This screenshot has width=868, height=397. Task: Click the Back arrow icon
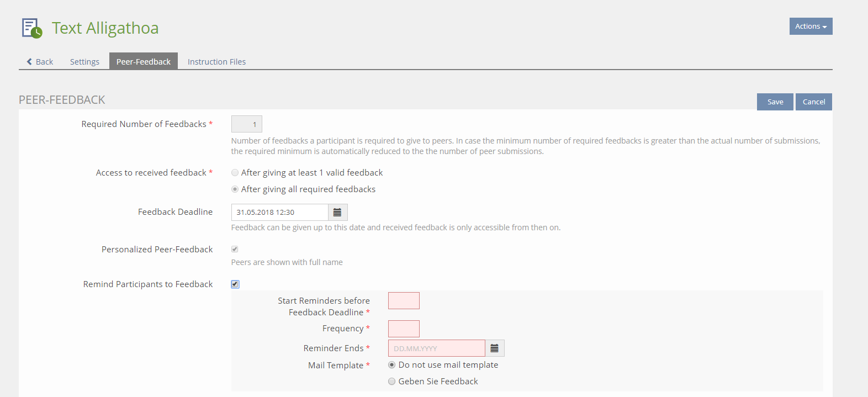point(30,62)
